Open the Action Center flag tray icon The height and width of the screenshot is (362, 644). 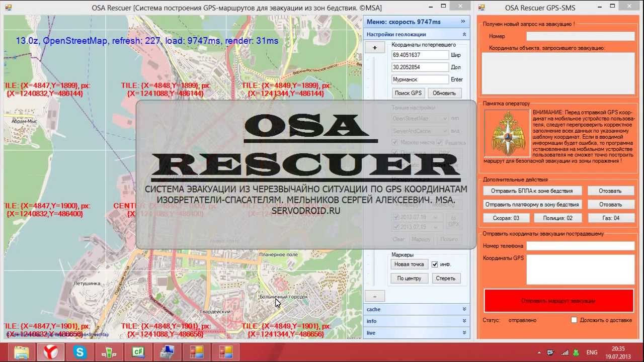click(551, 352)
